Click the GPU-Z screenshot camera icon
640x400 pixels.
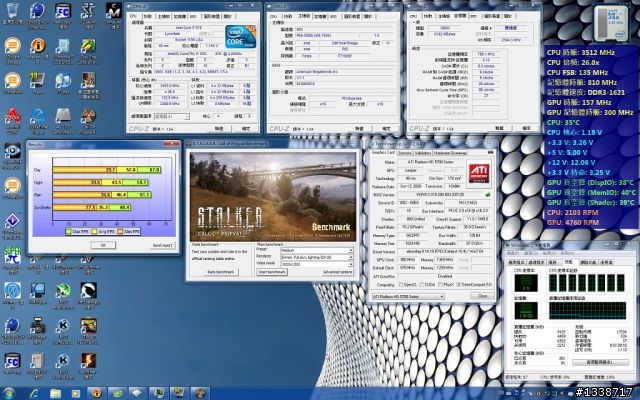click(x=491, y=152)
